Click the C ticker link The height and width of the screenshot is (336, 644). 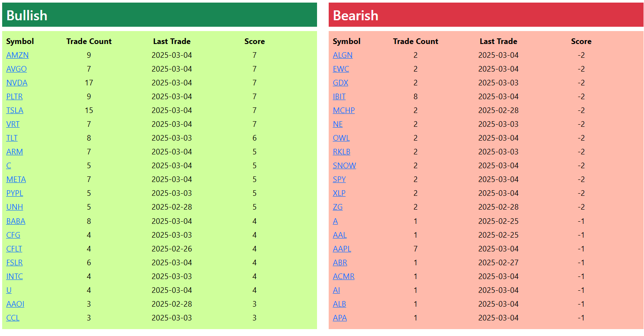tap(9, 166)
